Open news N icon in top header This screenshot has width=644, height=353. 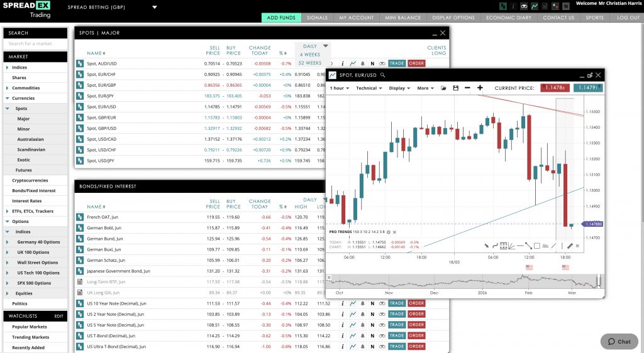click(x=565, y=6)
